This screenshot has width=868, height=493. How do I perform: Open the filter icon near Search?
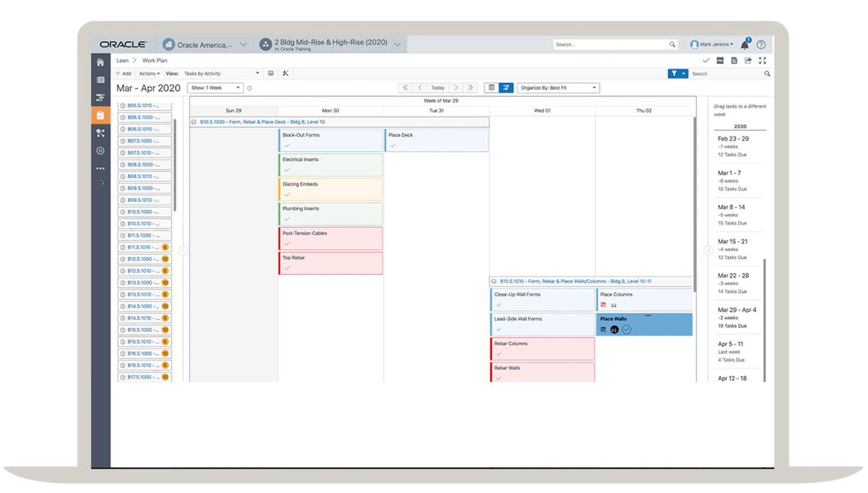click(x=674, y=73)
